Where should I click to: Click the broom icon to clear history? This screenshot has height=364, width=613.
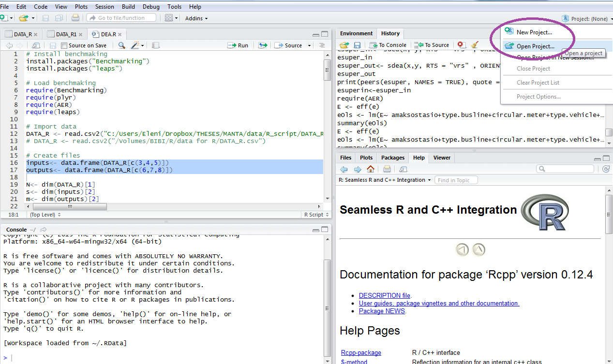(x=475, y=45)
